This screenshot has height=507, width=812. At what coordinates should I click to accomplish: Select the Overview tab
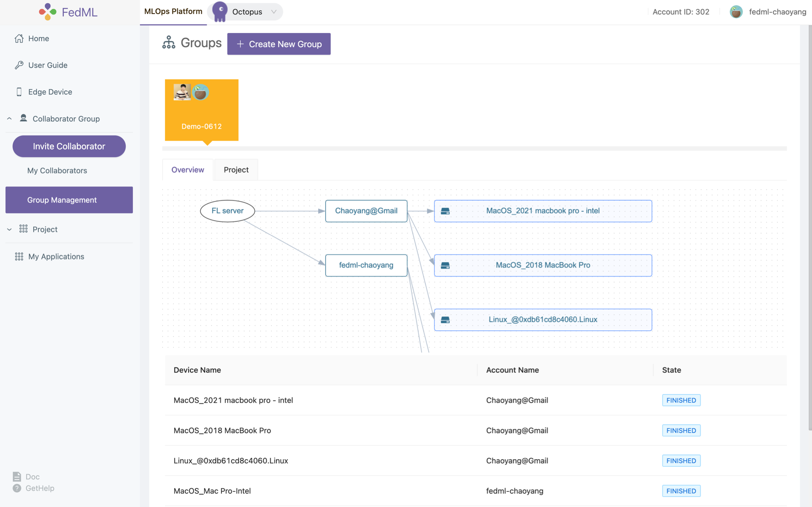187,170
